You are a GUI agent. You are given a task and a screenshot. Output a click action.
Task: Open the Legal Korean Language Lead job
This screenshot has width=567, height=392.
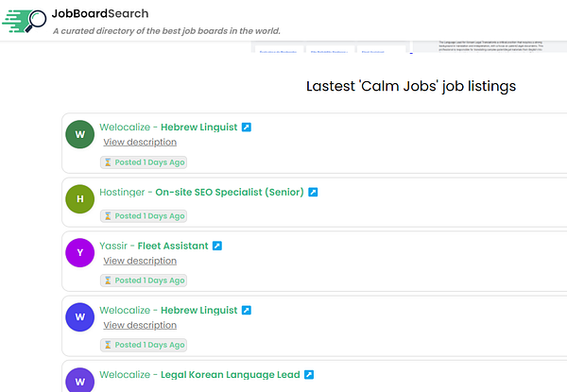[231, 375]
